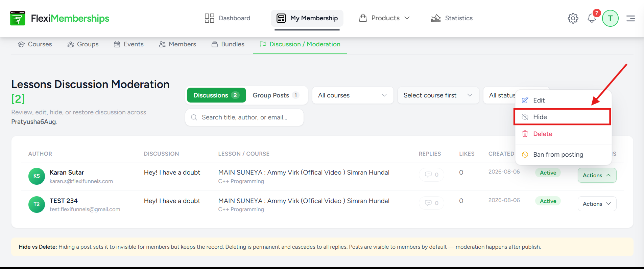Image resolution: width=644 pixels, height=269 pixels.
Task: Click the Dashboard grid icon
Action: coord(209,18)
